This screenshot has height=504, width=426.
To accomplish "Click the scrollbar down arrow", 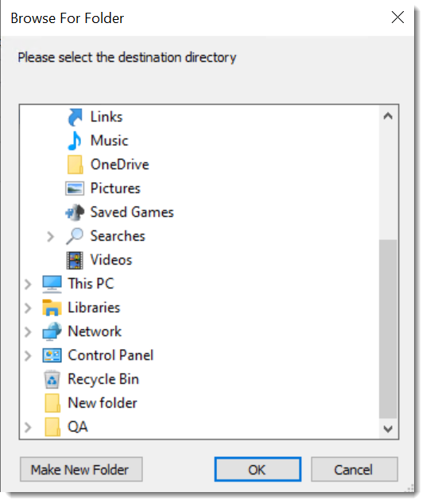I will (x=388, y=428).
